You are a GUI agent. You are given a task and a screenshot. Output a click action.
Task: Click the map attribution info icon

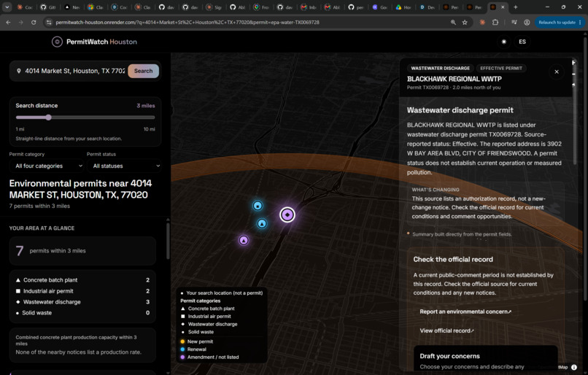tap(574, 367)
